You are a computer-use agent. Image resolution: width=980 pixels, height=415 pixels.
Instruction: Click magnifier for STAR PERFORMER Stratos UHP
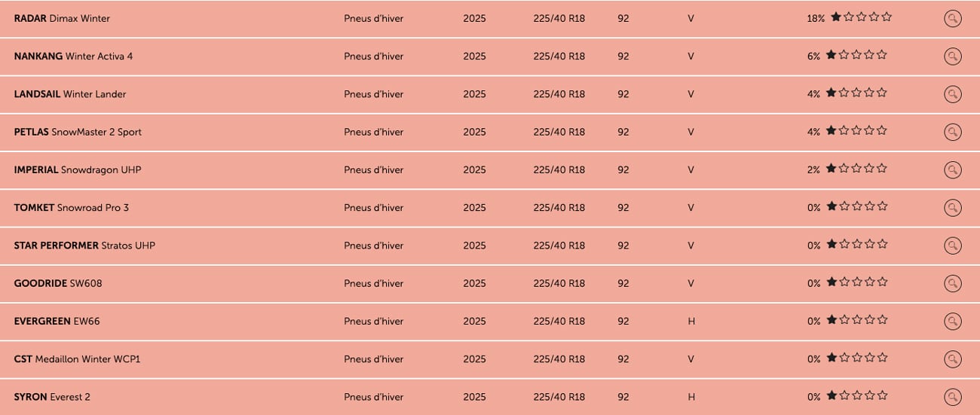(952, 246)
